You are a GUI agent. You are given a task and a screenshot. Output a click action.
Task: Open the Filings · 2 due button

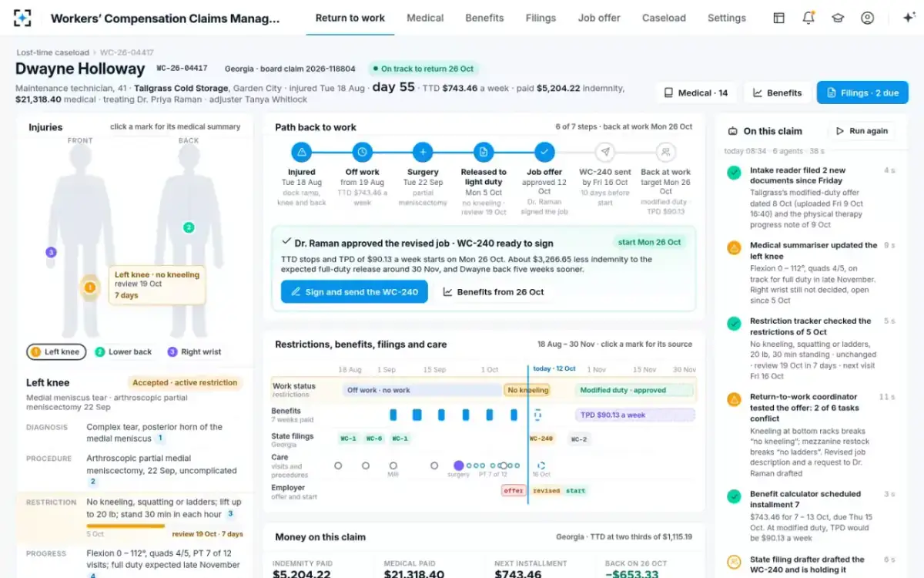click(862, 92)
